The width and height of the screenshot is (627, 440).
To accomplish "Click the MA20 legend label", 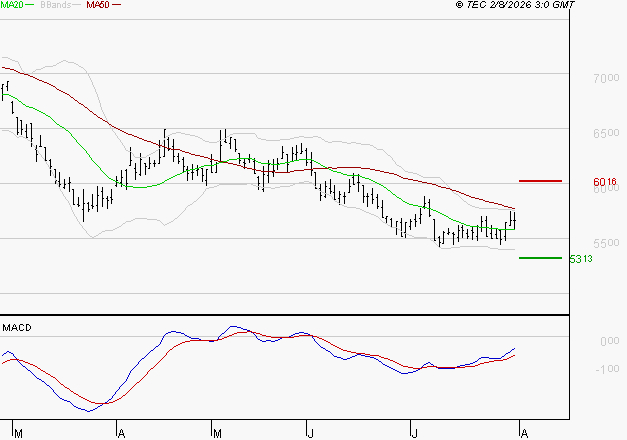I will 12,5.
